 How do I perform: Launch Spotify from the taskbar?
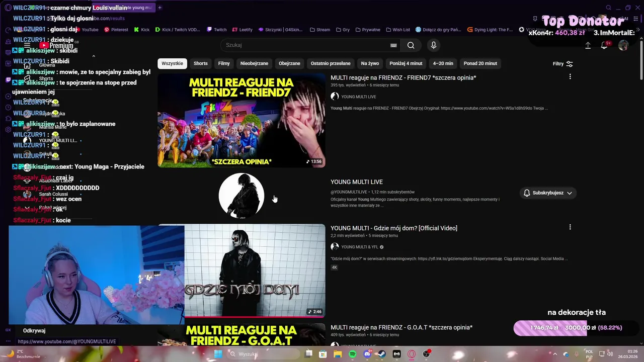(352, 354)
